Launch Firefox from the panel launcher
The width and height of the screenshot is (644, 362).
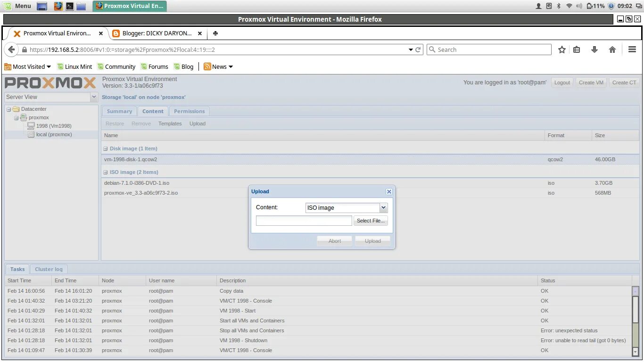click(x=58, y=6)
